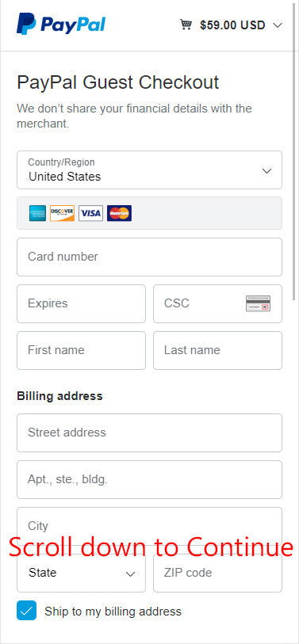This screenshot has height=644, width=299.
Task: Uncheck Ship to my billing address
Action: click(x=26, y=610)
